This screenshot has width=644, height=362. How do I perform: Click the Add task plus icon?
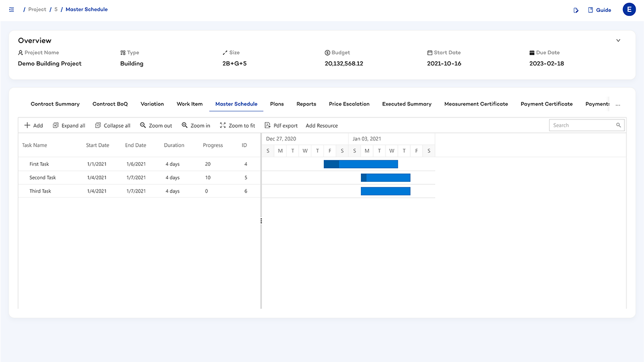click(28, 126)
